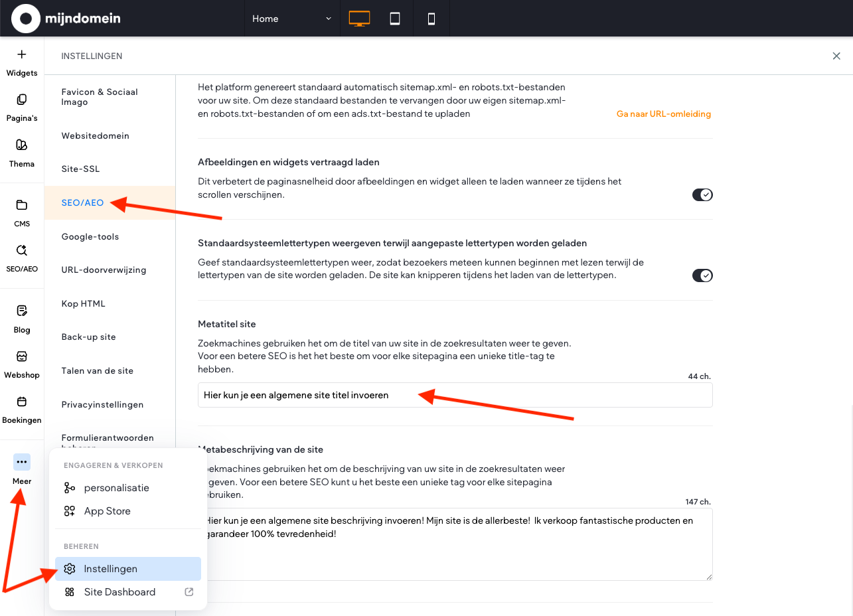853x616 pixels.
Task: Follow the Ga naar URL-omleiding link
Action: (663, 114)
